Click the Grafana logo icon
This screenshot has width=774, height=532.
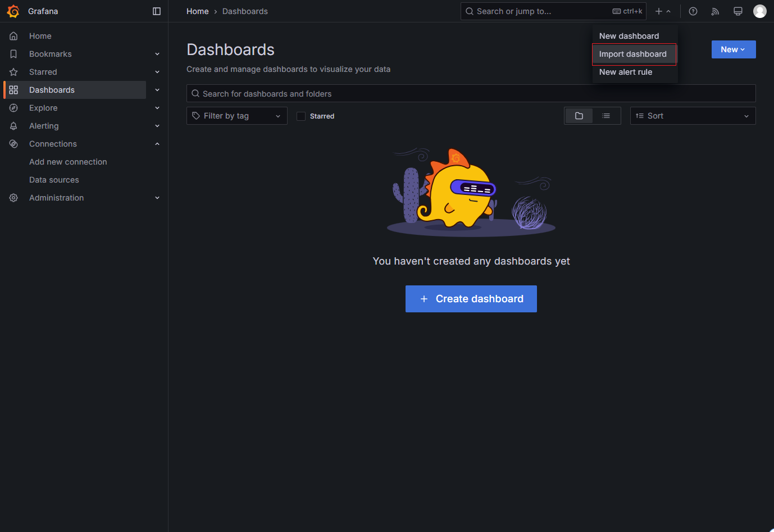click(13, 11)
